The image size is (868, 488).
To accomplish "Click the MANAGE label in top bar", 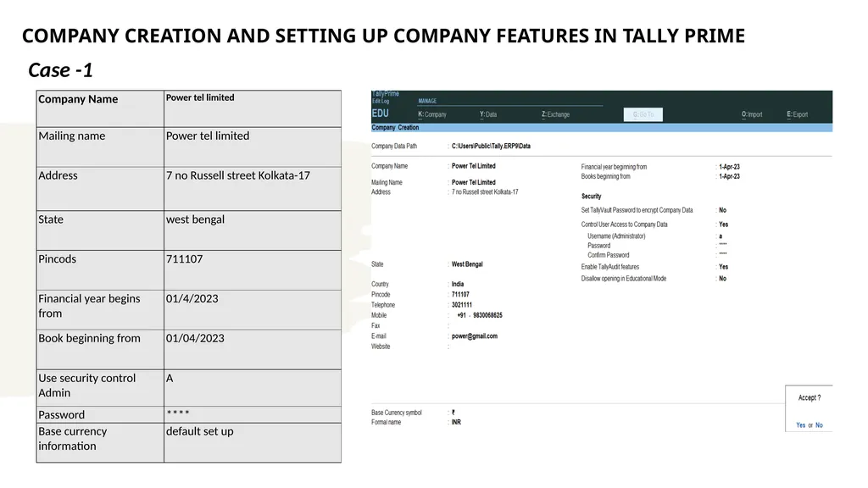I will pyautogui.click(x=427, y=102).
